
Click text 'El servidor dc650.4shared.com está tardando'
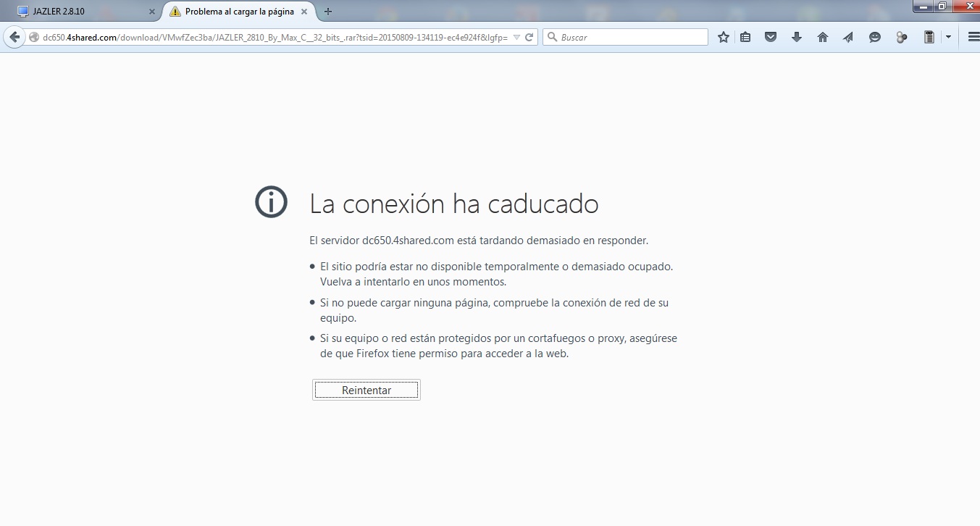coord(479,241)
